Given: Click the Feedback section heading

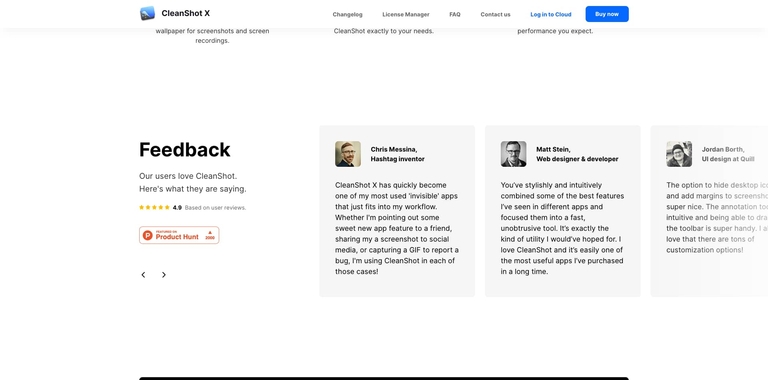Looking at the screenshot, I should click(x=185, y=150).
